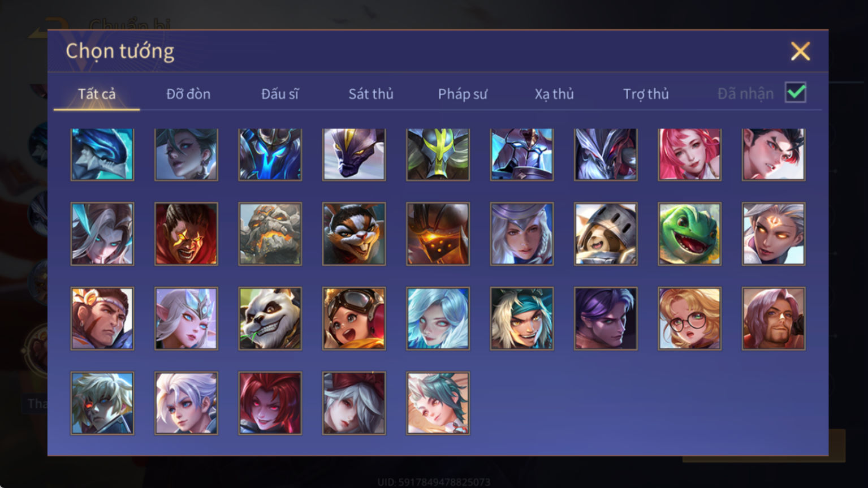Pick the raccoon hero portrait
Viewport: 868px width, 488px height.
point(354,234)
